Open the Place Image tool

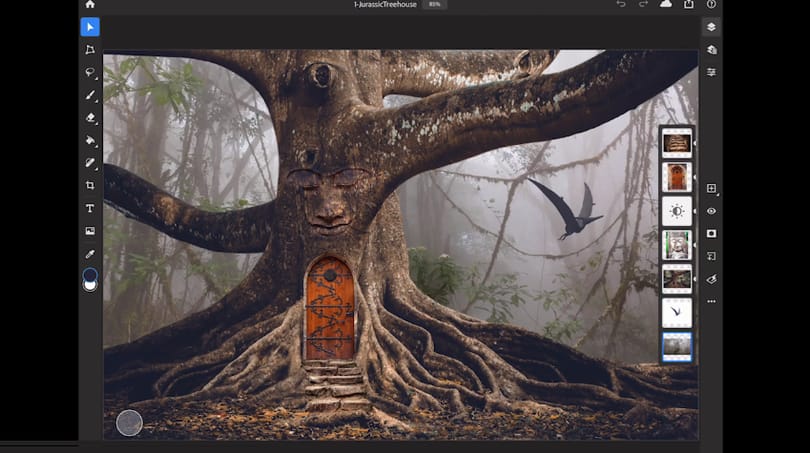point(90,231)
